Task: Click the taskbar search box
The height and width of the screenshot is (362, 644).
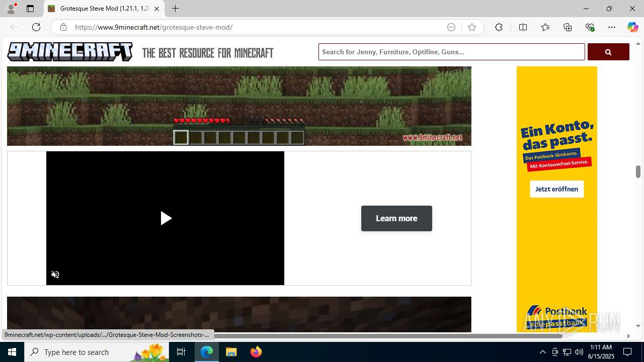Action: (x=98, y=352)
